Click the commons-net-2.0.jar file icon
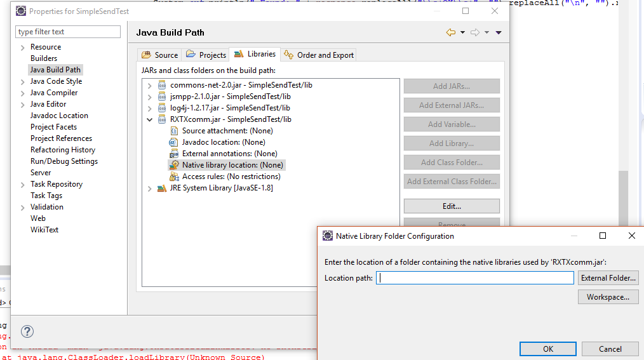This screenshot has height=360, width=644. 161,85
